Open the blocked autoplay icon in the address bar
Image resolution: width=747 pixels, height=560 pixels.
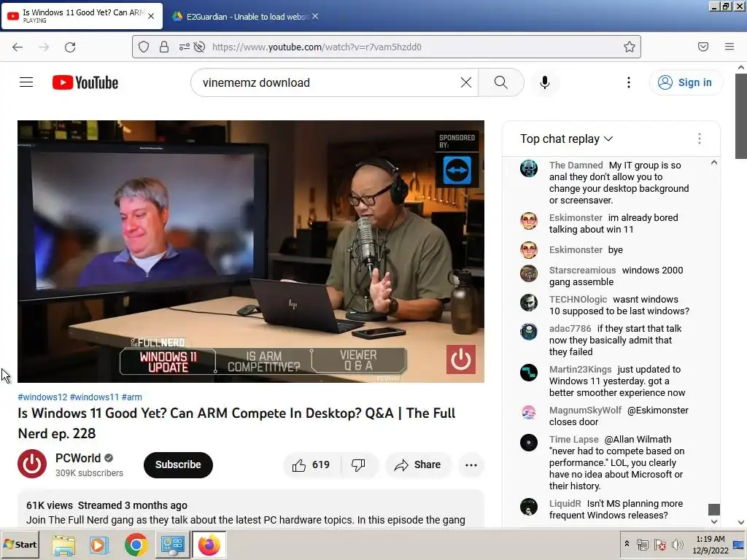[200, 47]
